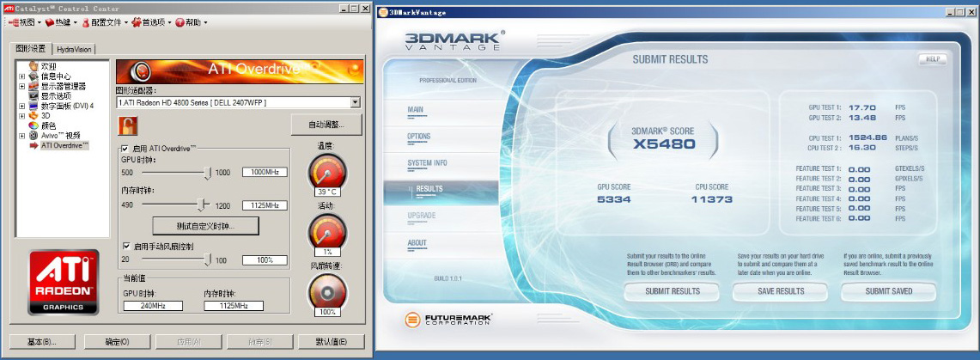Open the 帮助 menu
980x360 pixels.
pyautogui.click(x=191, y=22)
